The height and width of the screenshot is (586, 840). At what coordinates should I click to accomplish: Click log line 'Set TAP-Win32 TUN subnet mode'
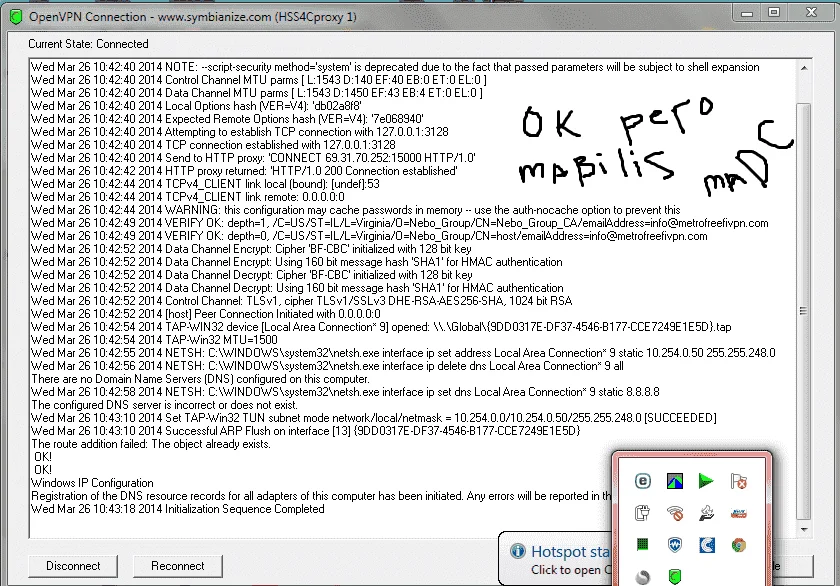pyautogui.click(x=374, y=418)
